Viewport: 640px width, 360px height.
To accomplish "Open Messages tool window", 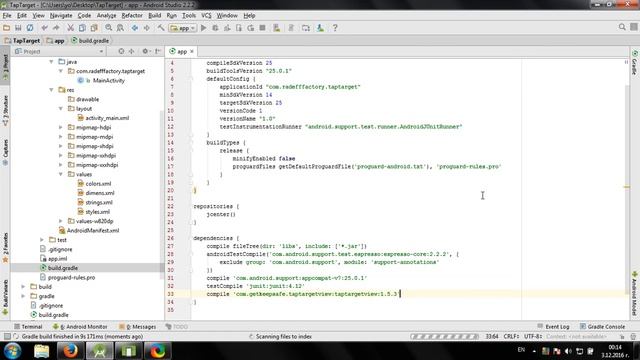I will (x=138, y=327).
